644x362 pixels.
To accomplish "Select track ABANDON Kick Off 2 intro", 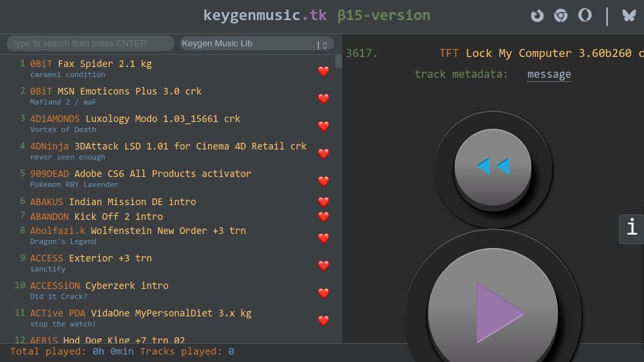I will (x=97, y=217).
